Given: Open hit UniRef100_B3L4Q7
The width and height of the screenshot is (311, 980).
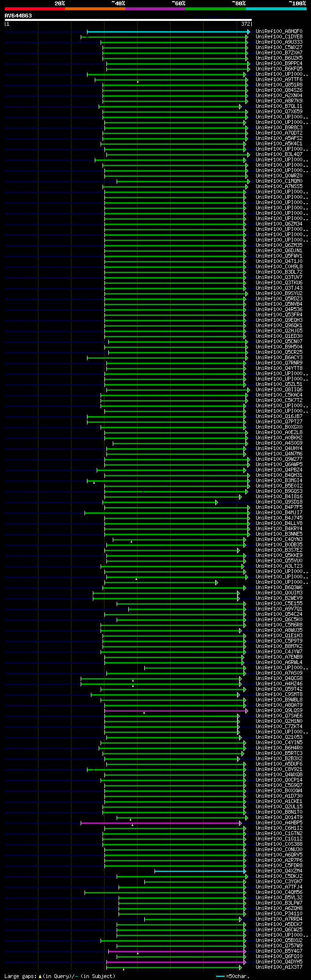Looking at the screenshot, I should point(279,155).
